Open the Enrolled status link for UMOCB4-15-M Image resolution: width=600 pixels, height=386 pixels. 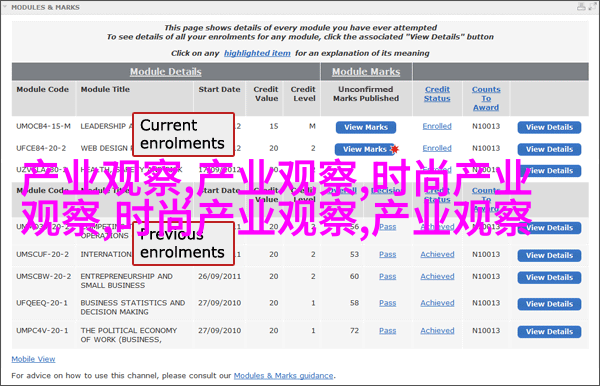(x=437, y=126)
